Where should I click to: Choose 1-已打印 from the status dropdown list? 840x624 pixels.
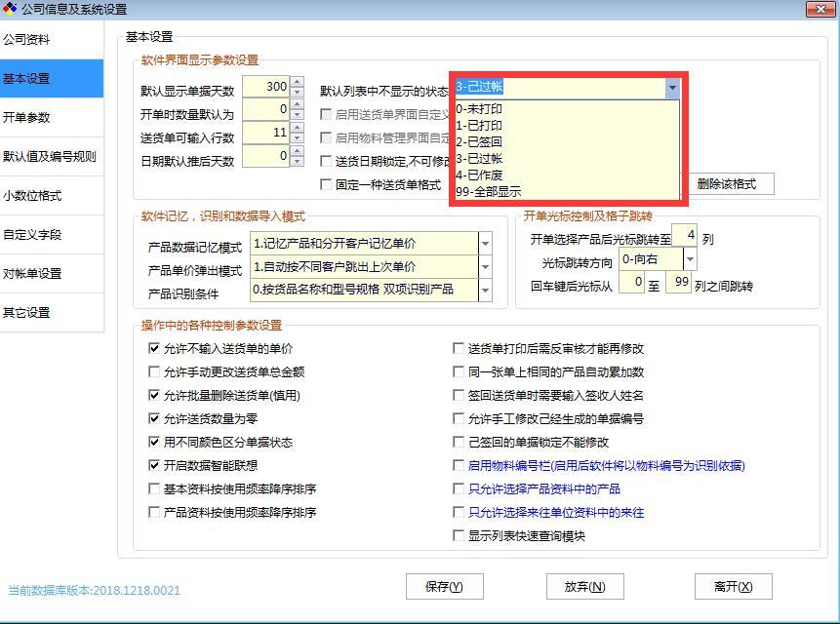[567, 125]
